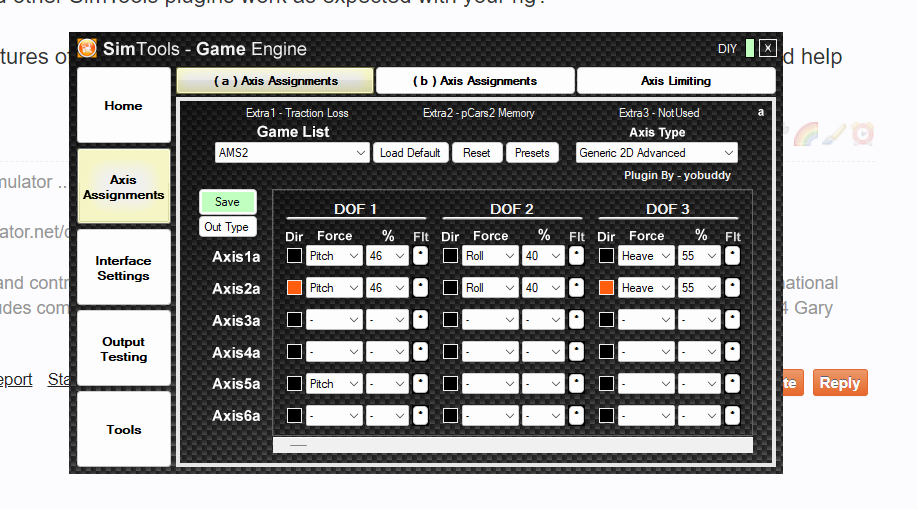Open Axis1a DOF 1 percent dropdown 46
Image resolution: width=918 pixels, height=509 pixels.
387,256
